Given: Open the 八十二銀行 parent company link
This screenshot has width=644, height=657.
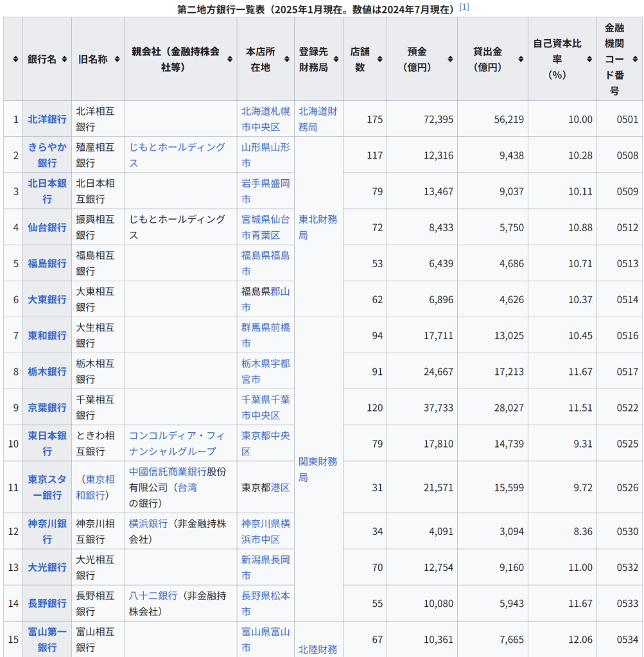Looking at the screenshot, I should pos(153,596).
